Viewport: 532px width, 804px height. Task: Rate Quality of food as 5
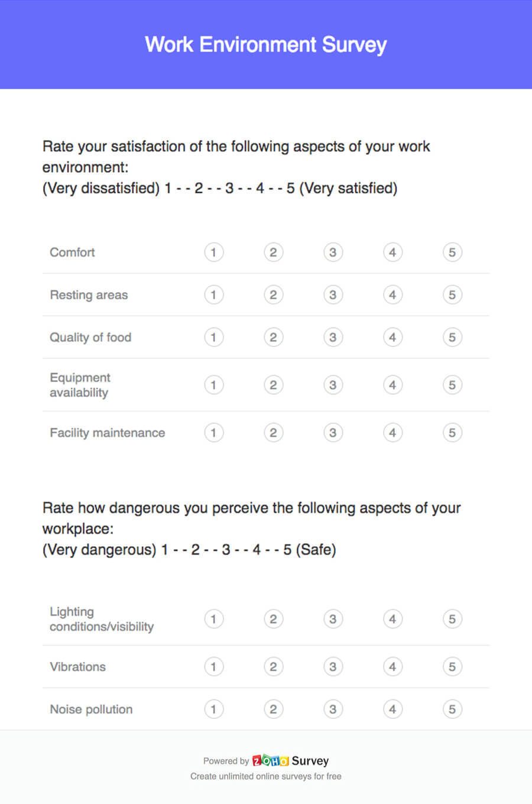click(x=452, y=338)
